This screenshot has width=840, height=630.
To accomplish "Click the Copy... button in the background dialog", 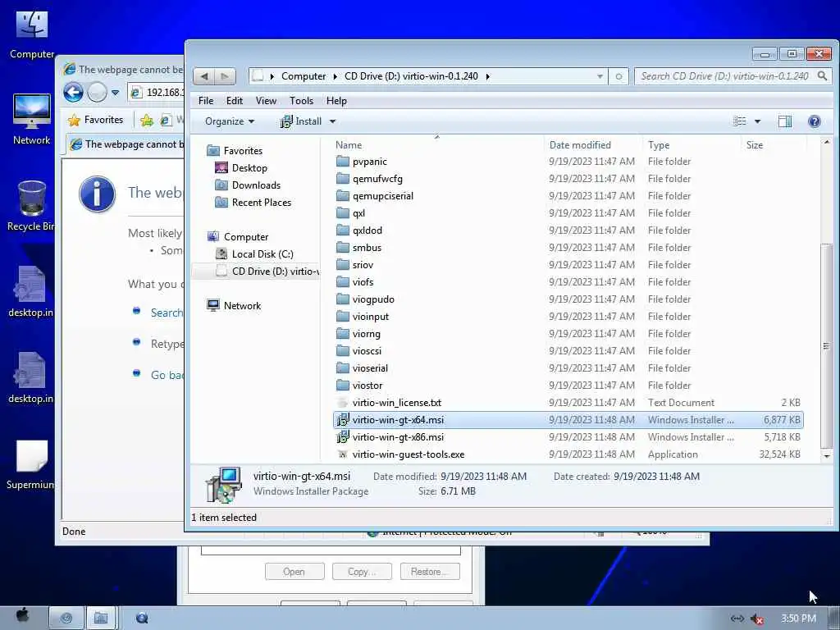I will [362, 572].
